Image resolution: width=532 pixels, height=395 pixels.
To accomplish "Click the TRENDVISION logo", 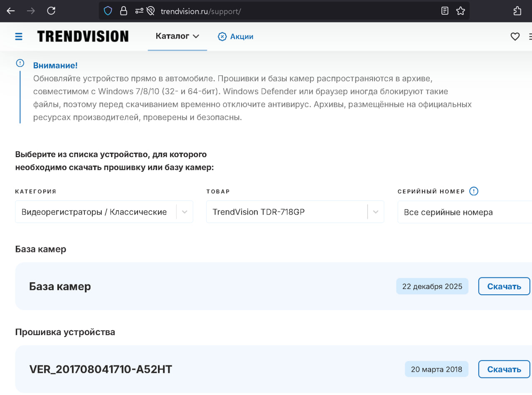I will click(x=83, y=37).
